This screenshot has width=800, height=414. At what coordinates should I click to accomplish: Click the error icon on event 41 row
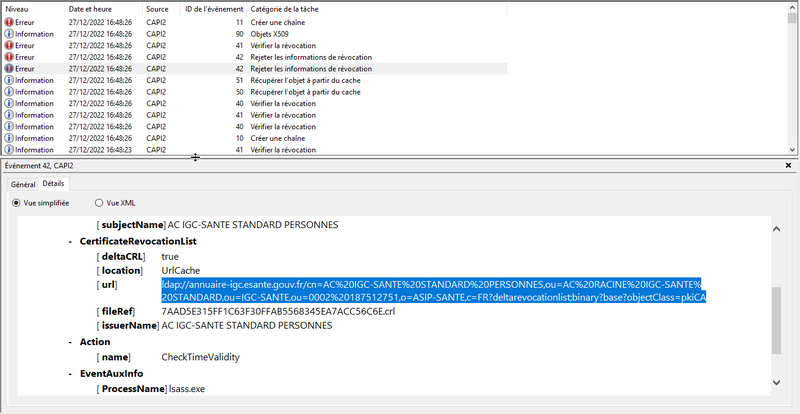9,45
